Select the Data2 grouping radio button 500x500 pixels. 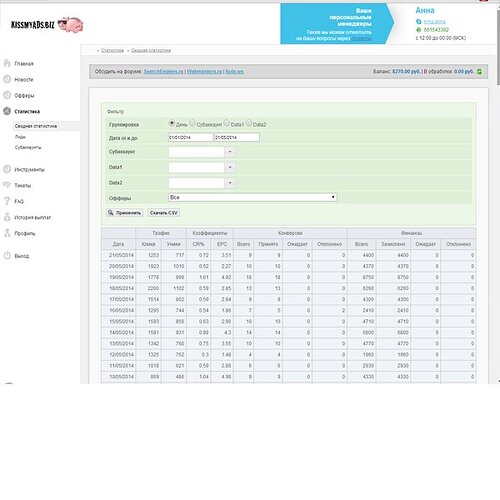(249, 123)
